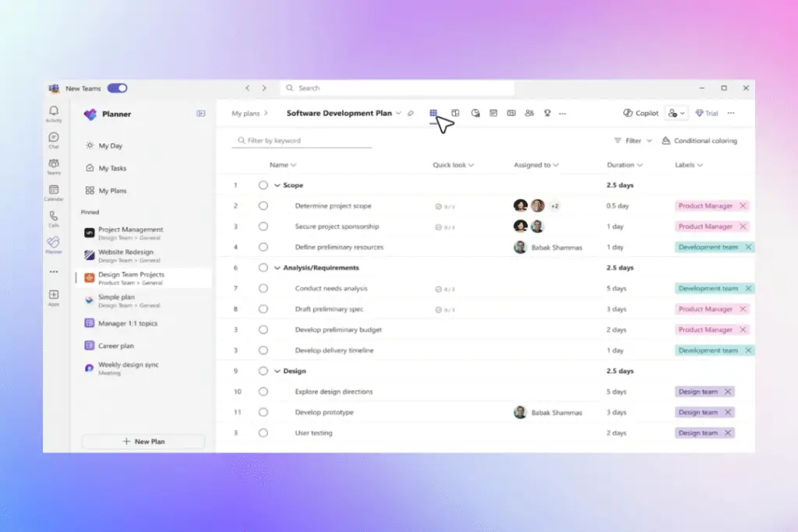The width and height of the screenshot is (798, 532).
Task: Remove the Product Manager label on row 2
Action: click(x=743, y=206)
